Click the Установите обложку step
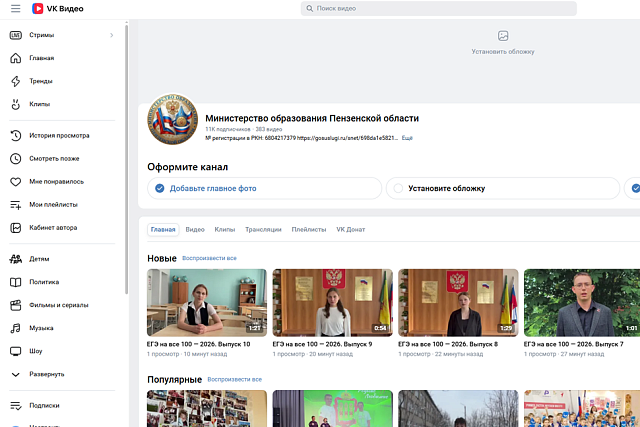The width and height of the screenshot is (640, 427). 503,188
